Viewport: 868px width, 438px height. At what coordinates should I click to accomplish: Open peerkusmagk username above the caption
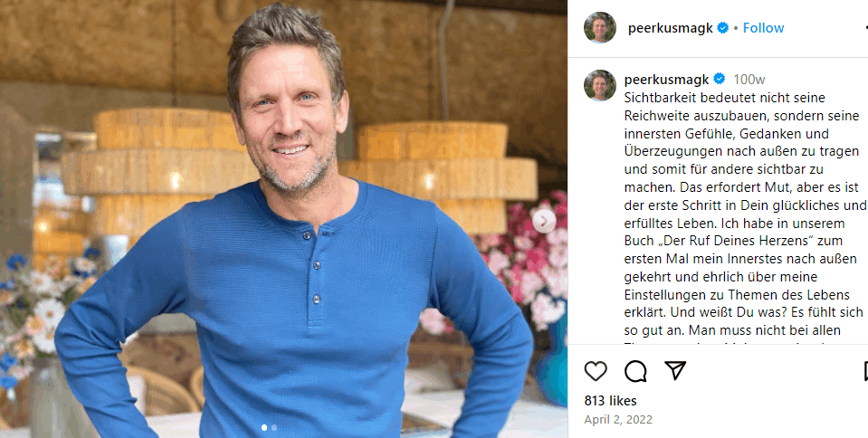coord(666,80)
